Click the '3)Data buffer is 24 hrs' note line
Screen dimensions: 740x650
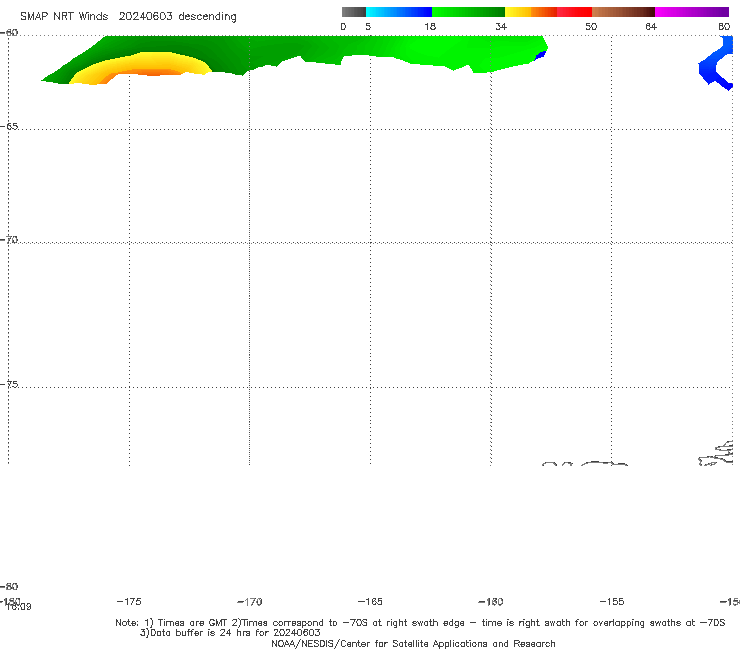[x=230, y=633]
